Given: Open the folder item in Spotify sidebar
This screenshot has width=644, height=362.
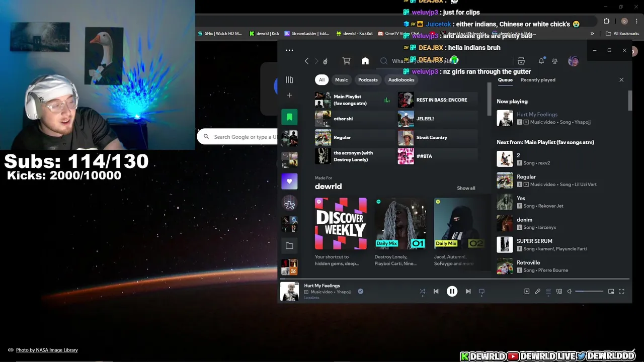Looking at the screenshot, I should [x=289, y=246].
